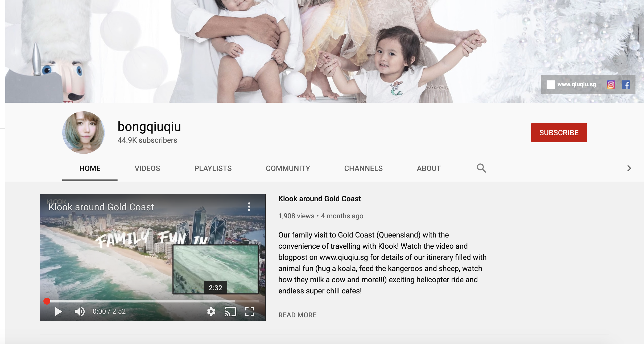Open the Instagram link in banner

pos(611,85)
